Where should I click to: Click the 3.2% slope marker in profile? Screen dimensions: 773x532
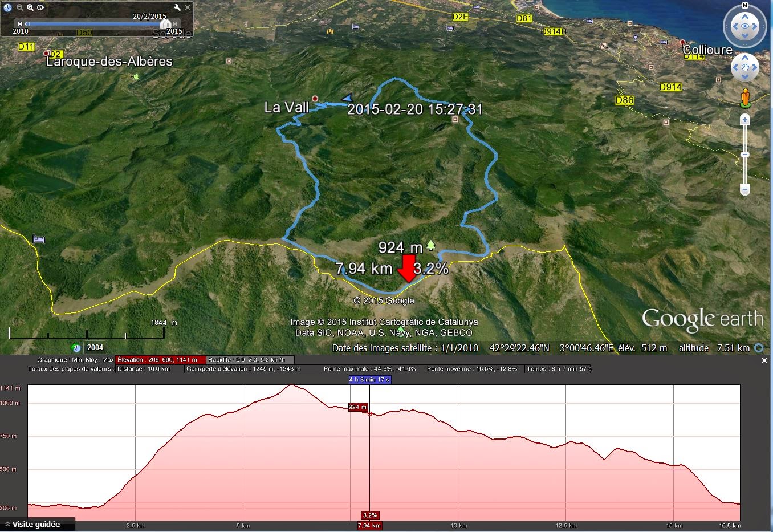370,515
